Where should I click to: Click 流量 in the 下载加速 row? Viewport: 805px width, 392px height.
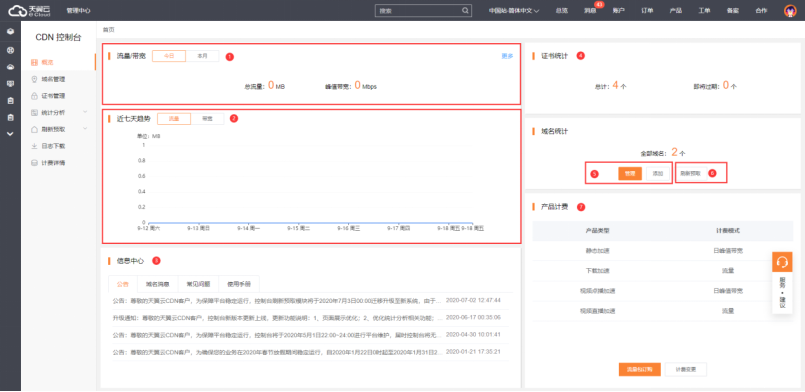point(728,270)
